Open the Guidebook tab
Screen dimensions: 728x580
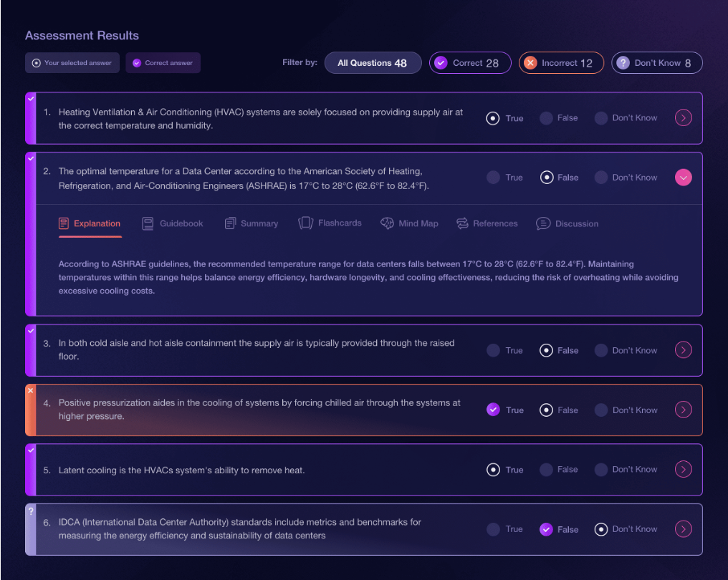[173, 223]
